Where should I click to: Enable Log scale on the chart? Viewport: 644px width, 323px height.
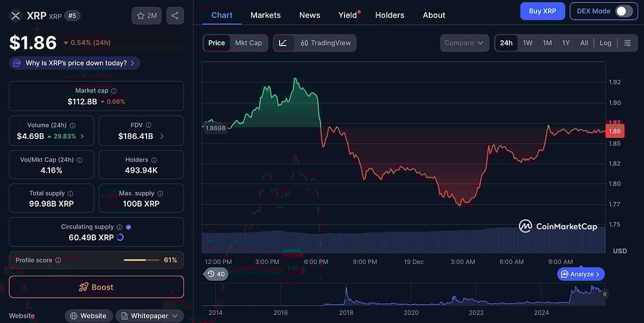tap(605, 42)
